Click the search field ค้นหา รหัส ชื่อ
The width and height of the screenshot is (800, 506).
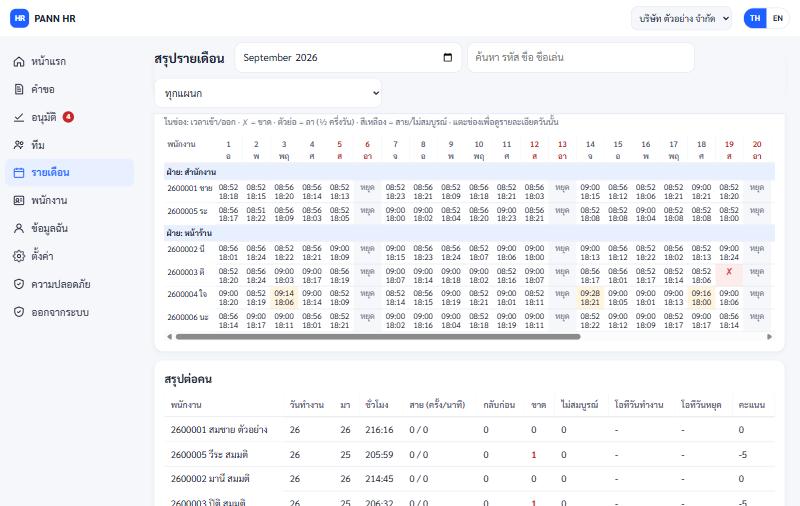pyautogui.click(x=581, y=58)
